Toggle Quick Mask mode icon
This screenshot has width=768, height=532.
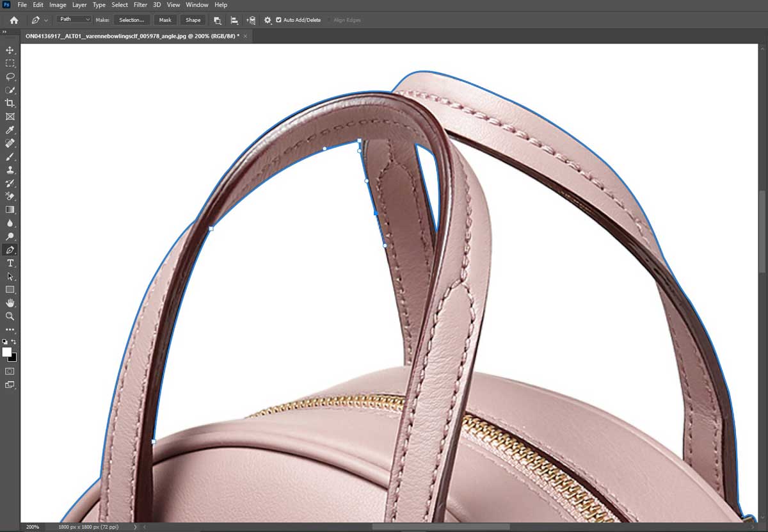(x=10, y=371)
